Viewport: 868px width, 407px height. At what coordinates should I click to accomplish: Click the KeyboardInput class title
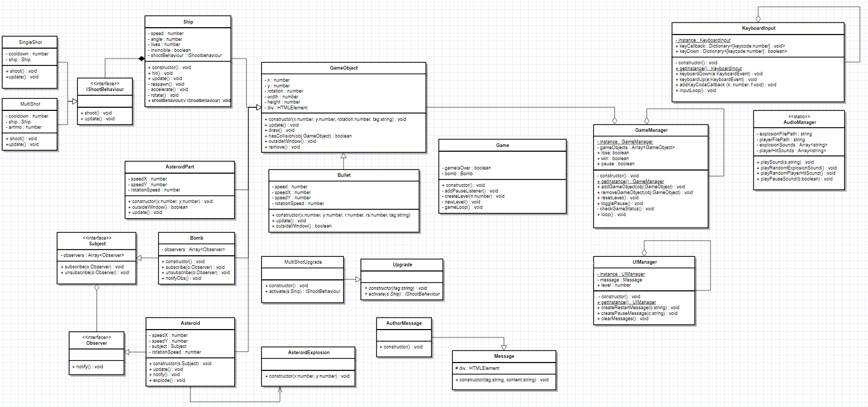pos(759,28)
